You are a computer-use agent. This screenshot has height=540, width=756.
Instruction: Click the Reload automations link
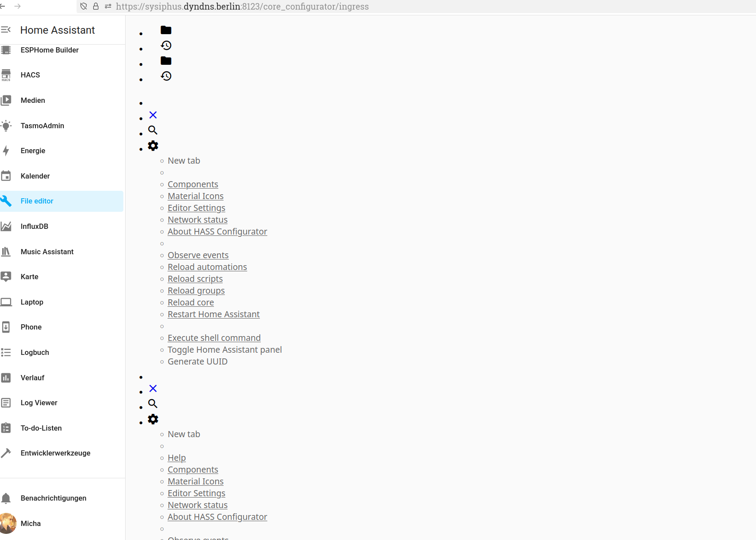[207, 267]
